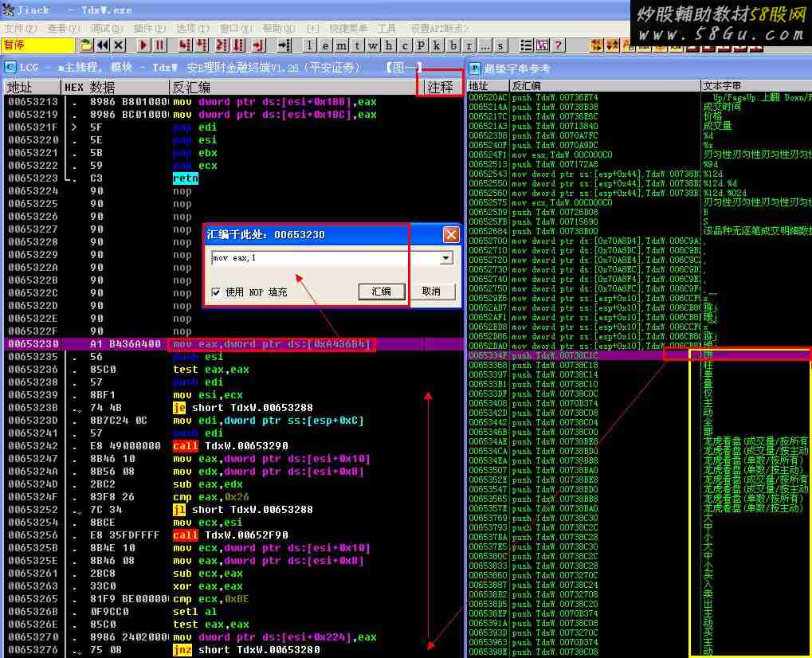This screenshot has width=812, height=658.
Task: Click the Step into toolbar icon
Action: [185, 45]
